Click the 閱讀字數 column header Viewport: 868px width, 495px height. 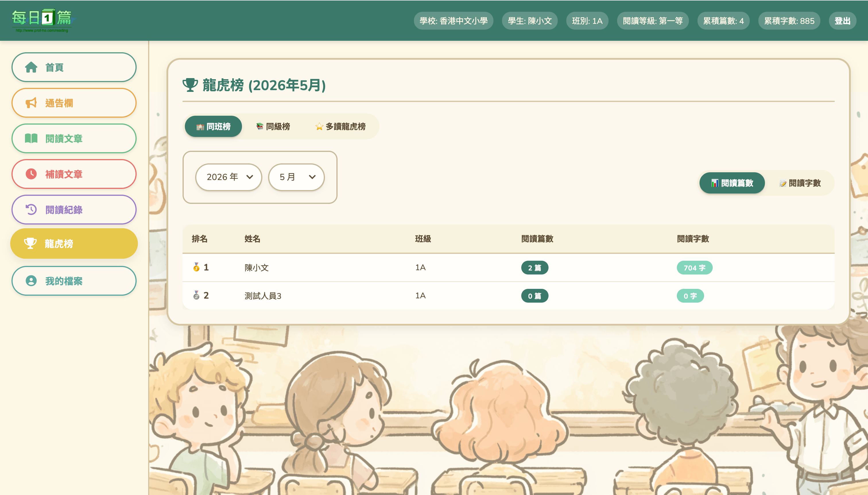[x=693, y=239]
